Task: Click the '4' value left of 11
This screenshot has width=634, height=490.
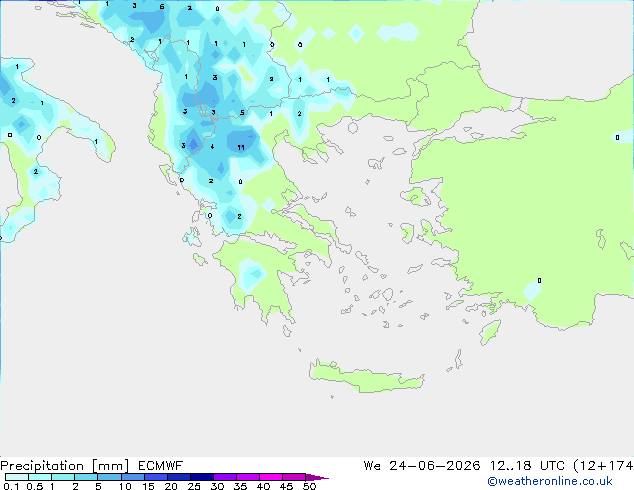Action: [x=212, y=146]
